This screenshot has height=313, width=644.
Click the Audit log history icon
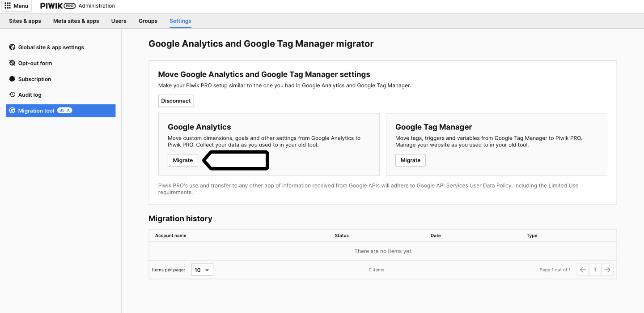[13, 94]
